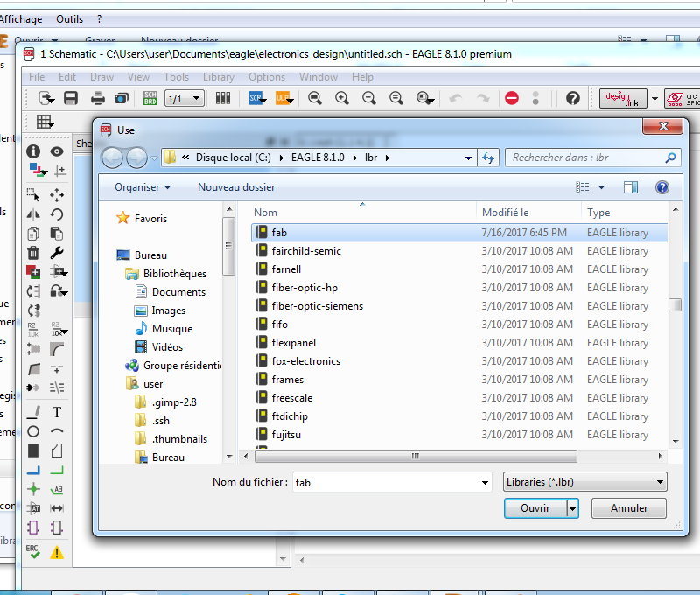This screenshot has height=595, width=700.
Task: Select the blue Bus tool
Action: 33,470
